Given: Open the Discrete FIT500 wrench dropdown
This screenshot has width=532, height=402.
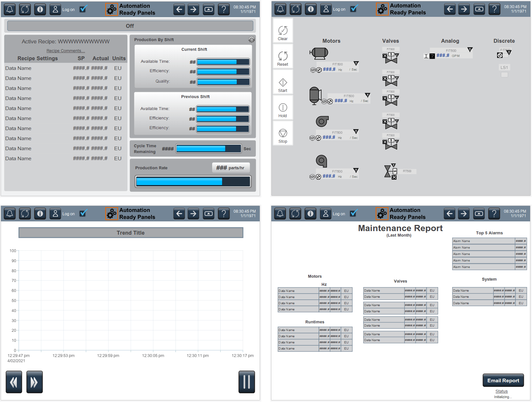Looking at the screenshot, I should pos(509,52).
